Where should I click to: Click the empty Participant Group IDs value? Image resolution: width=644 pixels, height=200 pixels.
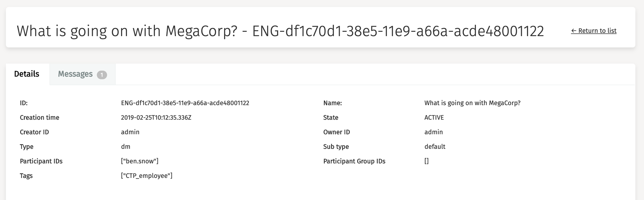point(427,161)
